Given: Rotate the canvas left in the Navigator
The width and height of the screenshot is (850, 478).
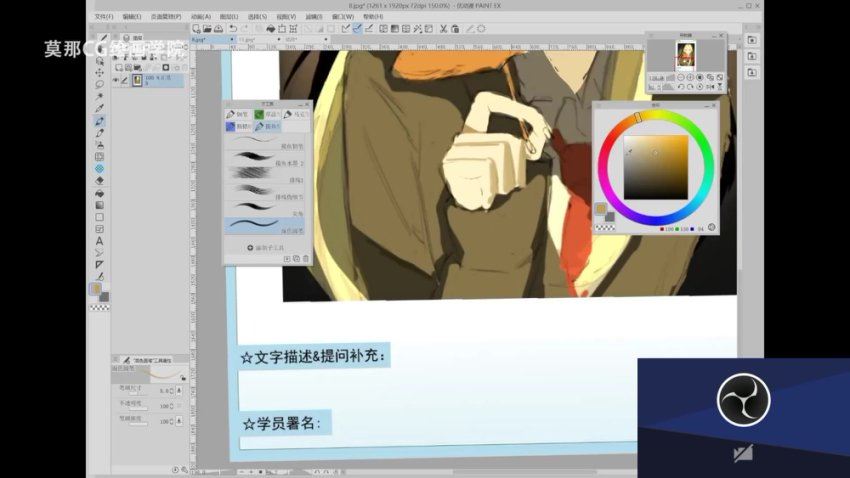Looking at the screenshot, I should pyautogui.click(x=681, y=87).
